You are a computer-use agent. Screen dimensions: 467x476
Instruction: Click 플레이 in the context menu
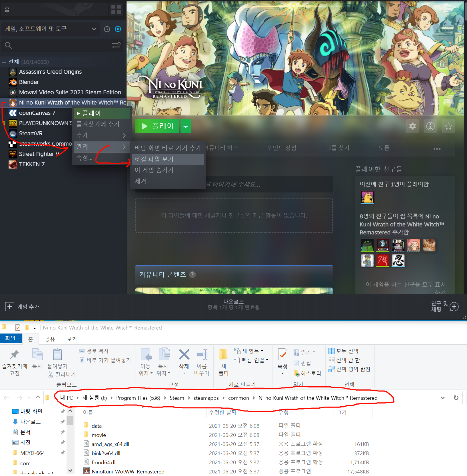[x=102, y=113]
